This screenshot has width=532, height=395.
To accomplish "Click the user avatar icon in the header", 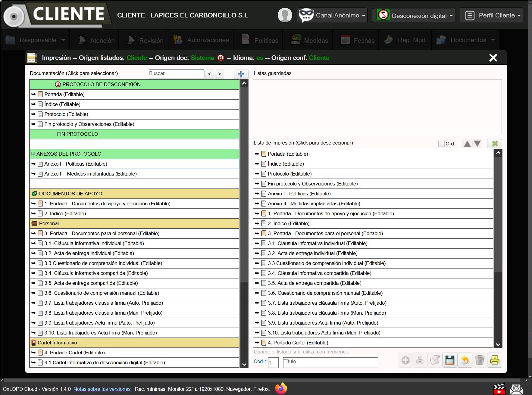I will [x=285, y=15].
